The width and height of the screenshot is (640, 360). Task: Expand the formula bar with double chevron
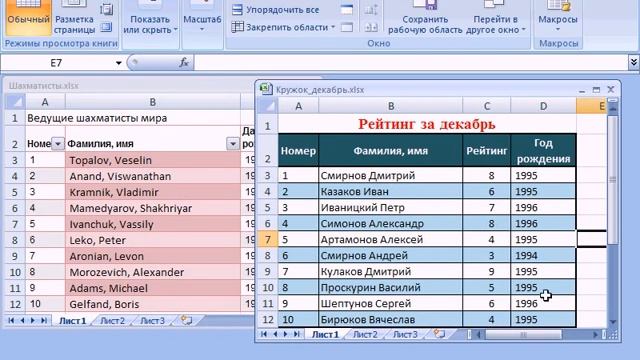(x=633, y=62)
